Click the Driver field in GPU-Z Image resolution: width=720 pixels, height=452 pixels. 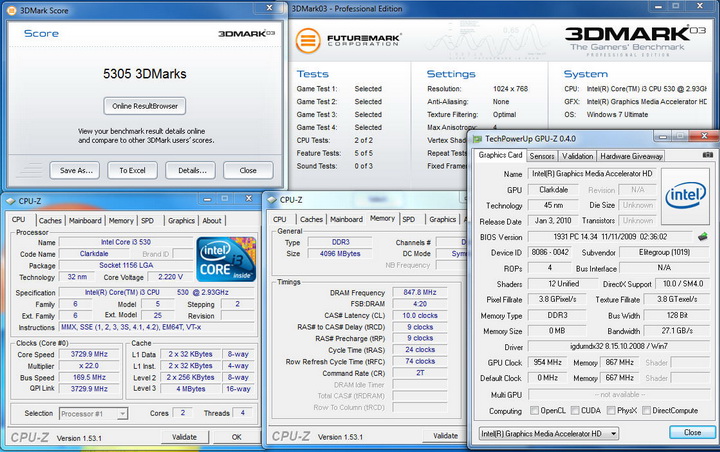pos(619,346)
